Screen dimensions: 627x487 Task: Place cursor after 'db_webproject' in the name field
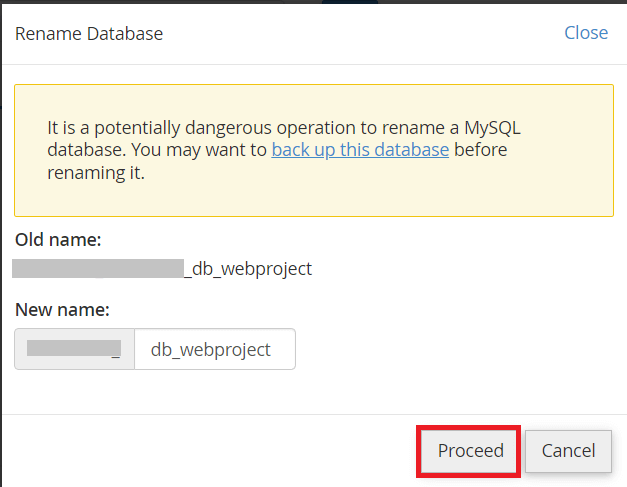[x=272, y=349]
